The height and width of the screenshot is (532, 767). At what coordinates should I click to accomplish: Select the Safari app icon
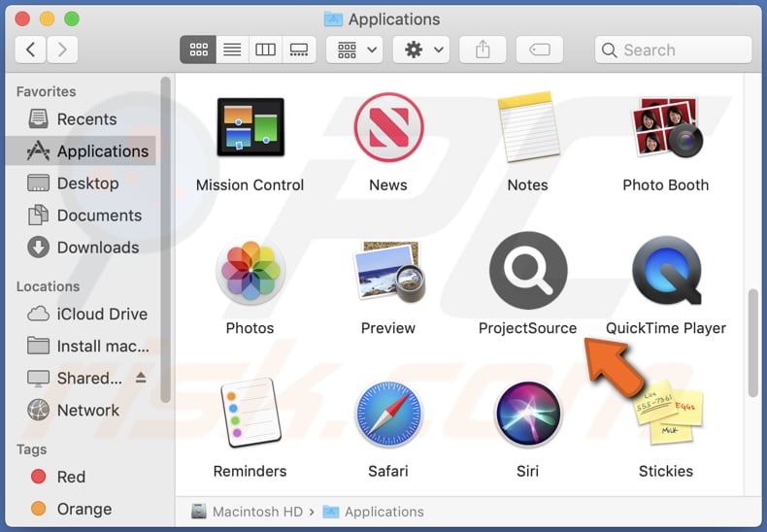pyautogui.click(x=388, y=414)
